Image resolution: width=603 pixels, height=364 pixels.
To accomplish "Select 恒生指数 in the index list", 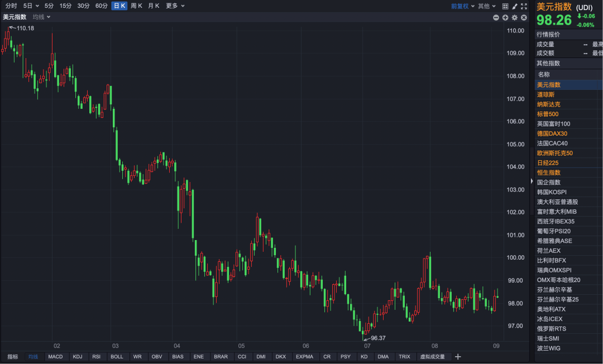I will pyautogui.click(x=548, y=173).
